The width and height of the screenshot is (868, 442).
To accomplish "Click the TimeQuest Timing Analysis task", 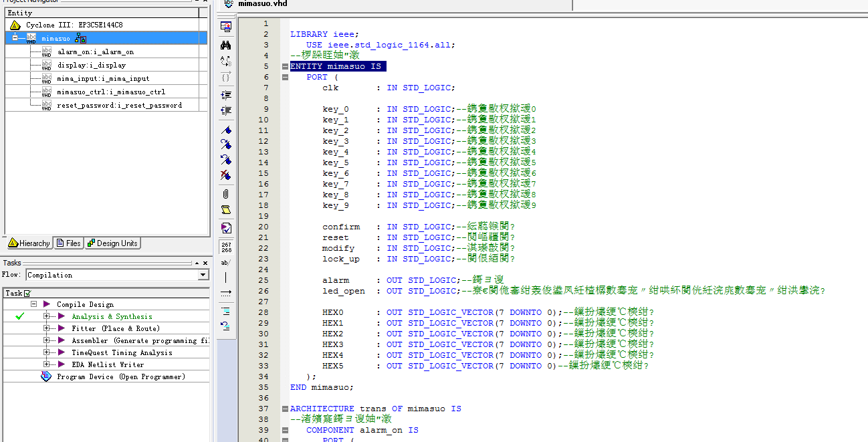I will pyautogui.click(x=122, y=352).
